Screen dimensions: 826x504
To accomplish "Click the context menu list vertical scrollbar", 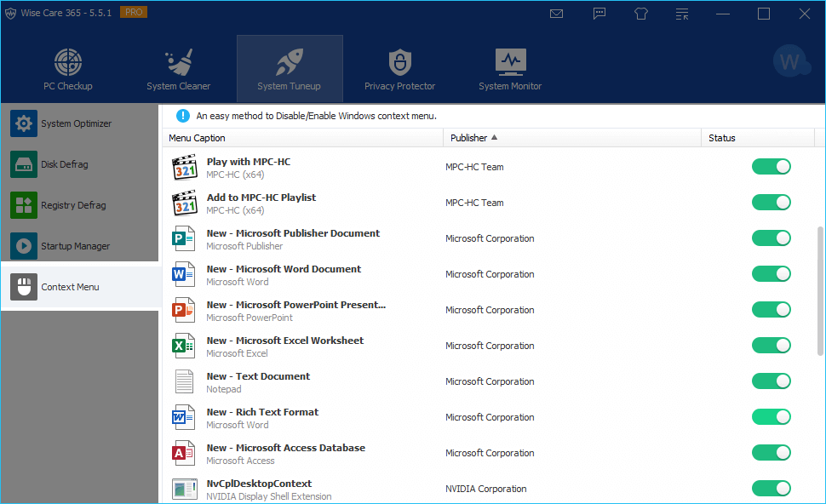I will (x=820, y=290).
